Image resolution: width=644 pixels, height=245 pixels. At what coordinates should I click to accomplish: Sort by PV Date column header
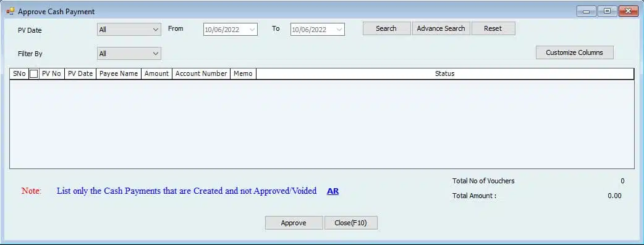point(80,74)
